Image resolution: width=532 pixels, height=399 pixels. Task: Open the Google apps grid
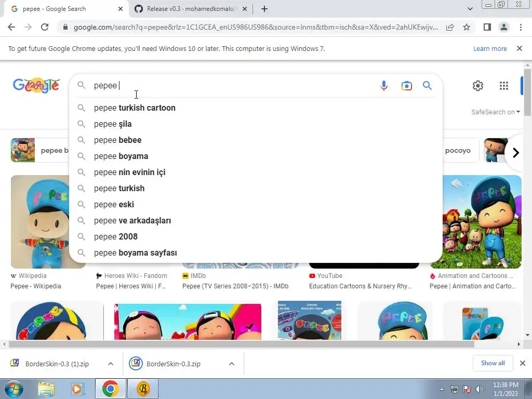[x=504, y=86]
